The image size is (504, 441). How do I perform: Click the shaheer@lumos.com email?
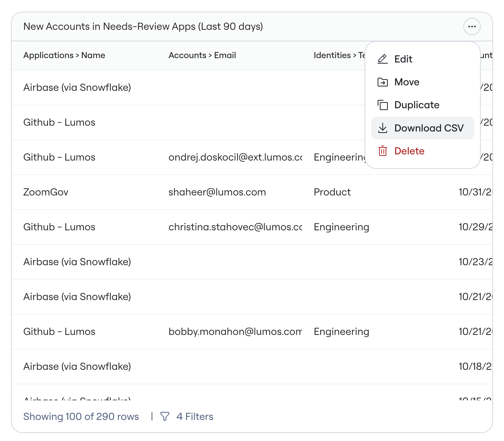217,192
